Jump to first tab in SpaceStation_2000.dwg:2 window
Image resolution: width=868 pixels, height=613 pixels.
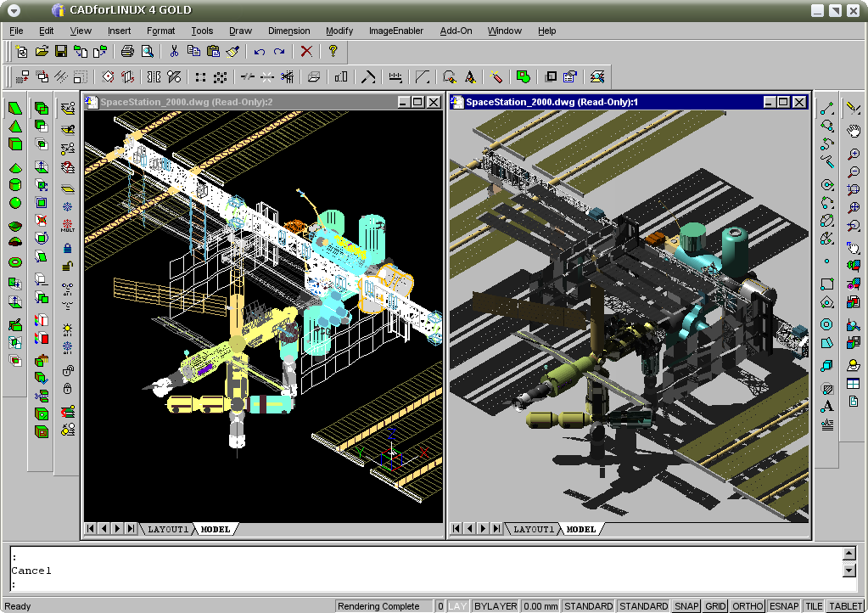[x=90, y=528]
